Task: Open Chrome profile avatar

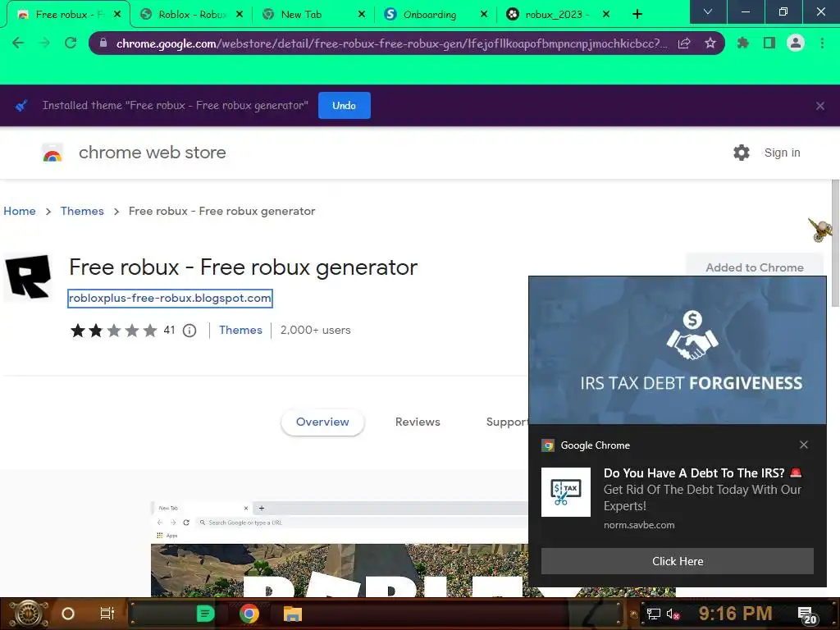Action: pos(796,43)
